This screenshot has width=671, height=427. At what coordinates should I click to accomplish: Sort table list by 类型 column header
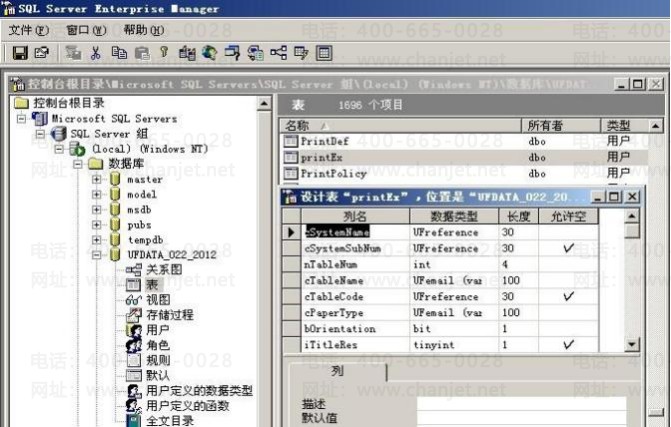[x=624, y=126]
